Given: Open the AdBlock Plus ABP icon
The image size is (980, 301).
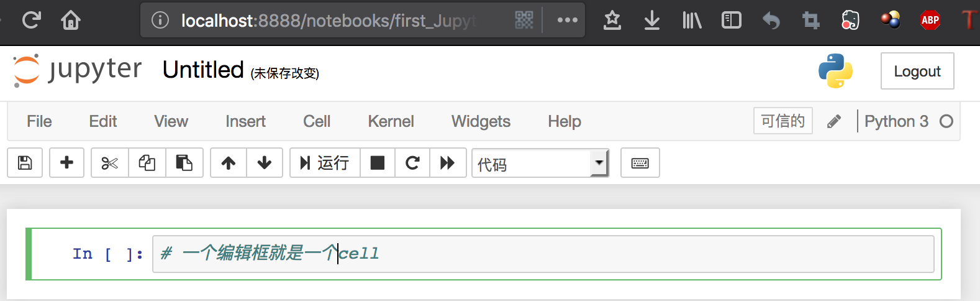Looking at the screenshot, I should pos(930,20).
